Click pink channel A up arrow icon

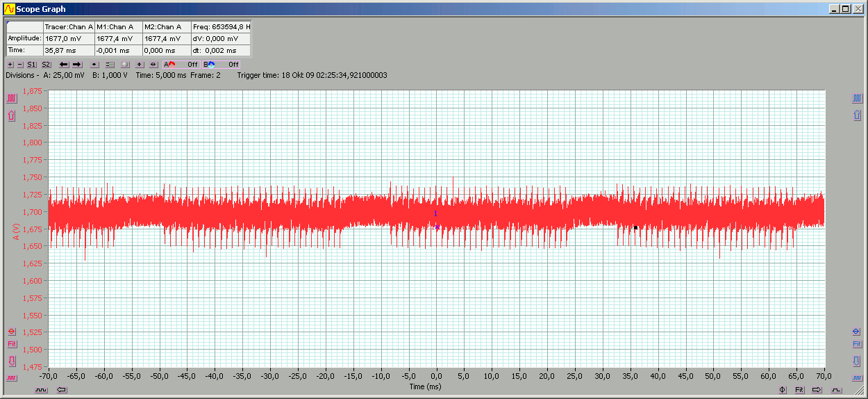(x=11, y=115)
